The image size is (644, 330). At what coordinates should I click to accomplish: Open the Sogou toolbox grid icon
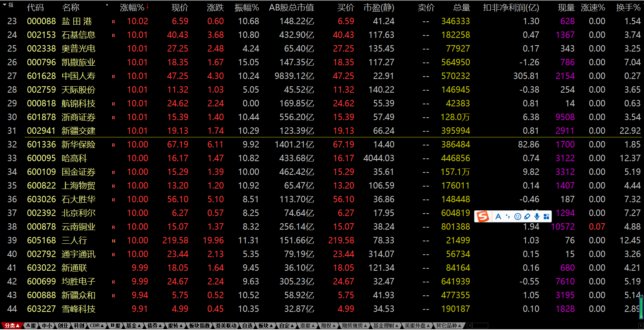point(546,216)
